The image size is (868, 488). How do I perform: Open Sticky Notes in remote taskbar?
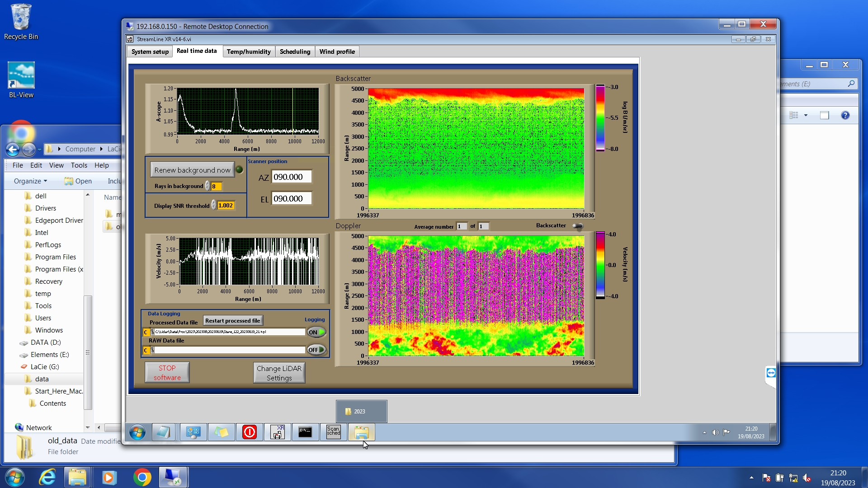click(x=221, y=432)
